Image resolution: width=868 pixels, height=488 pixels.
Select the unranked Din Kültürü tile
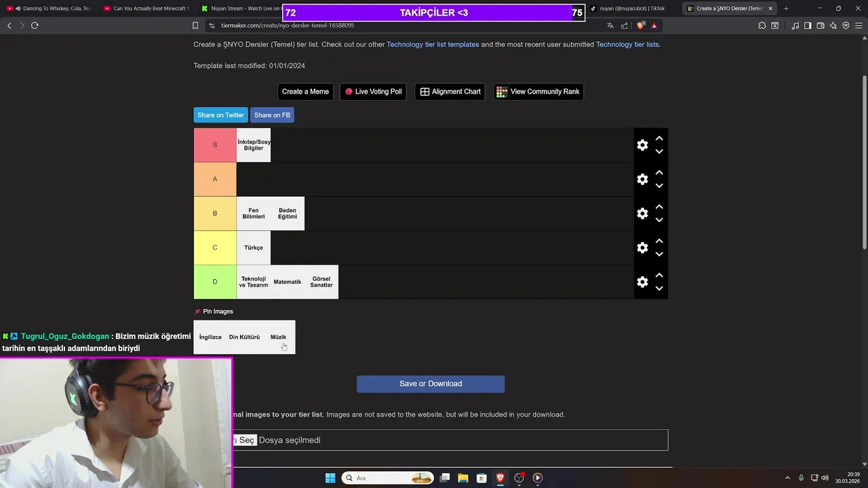tap(244, 337)
